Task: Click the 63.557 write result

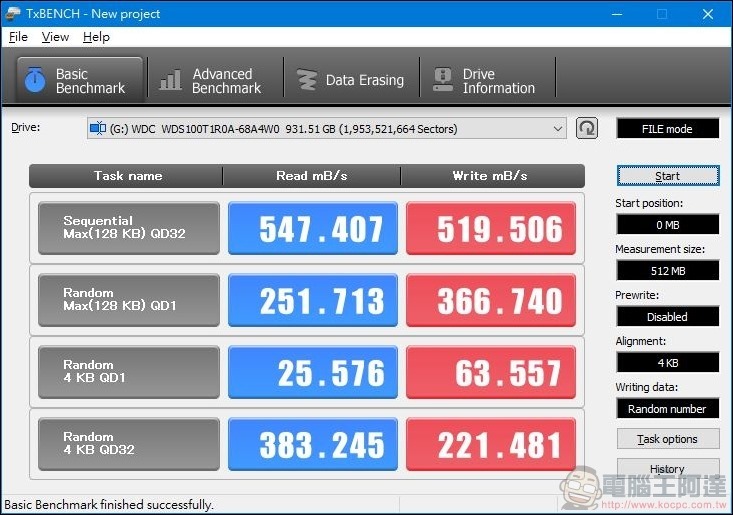Action: 491,372
